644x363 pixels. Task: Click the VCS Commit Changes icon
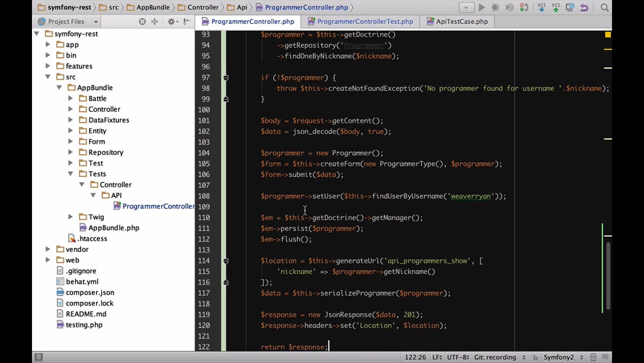pos(556,7)
